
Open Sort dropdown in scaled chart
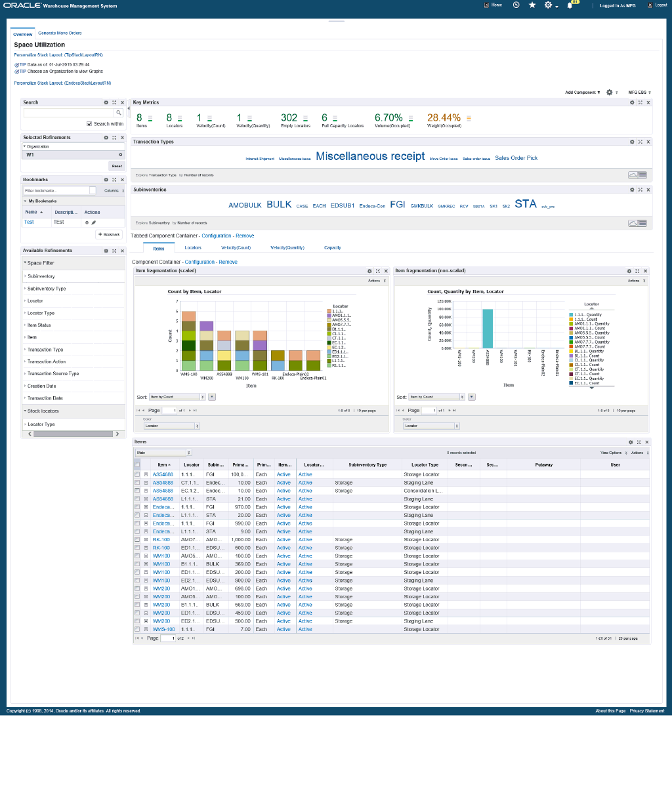(177, 397)
